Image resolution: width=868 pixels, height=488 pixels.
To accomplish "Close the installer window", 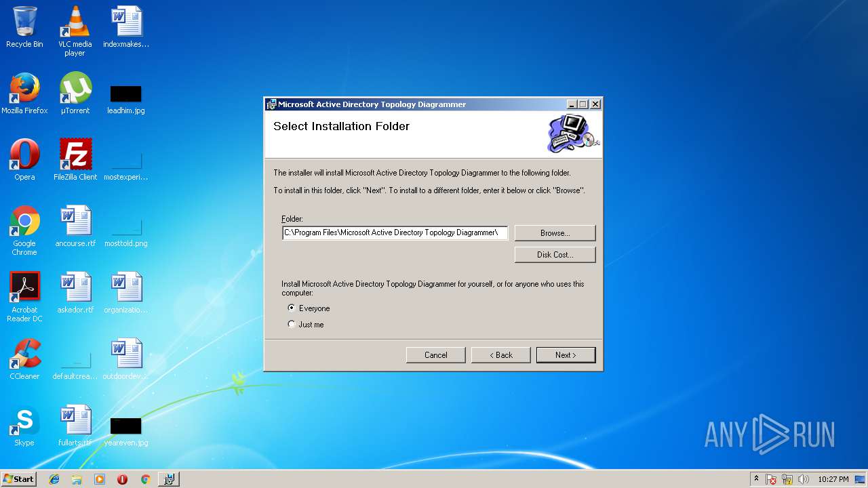I will tap(595, 104).
